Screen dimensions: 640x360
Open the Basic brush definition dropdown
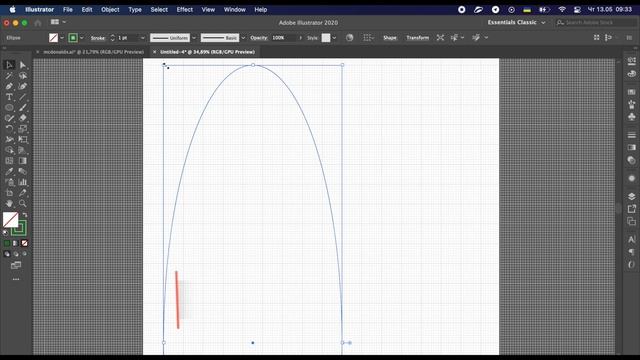(x=243, y=38)
